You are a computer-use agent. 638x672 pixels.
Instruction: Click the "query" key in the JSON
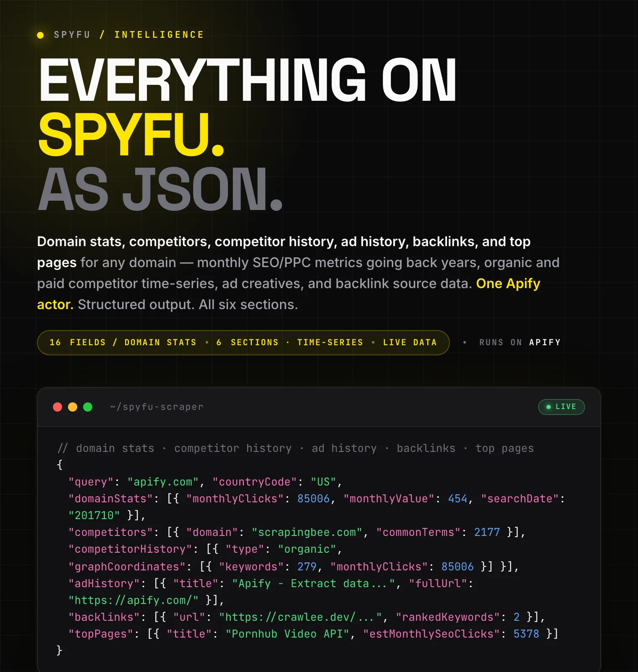[x=91, y=482]
